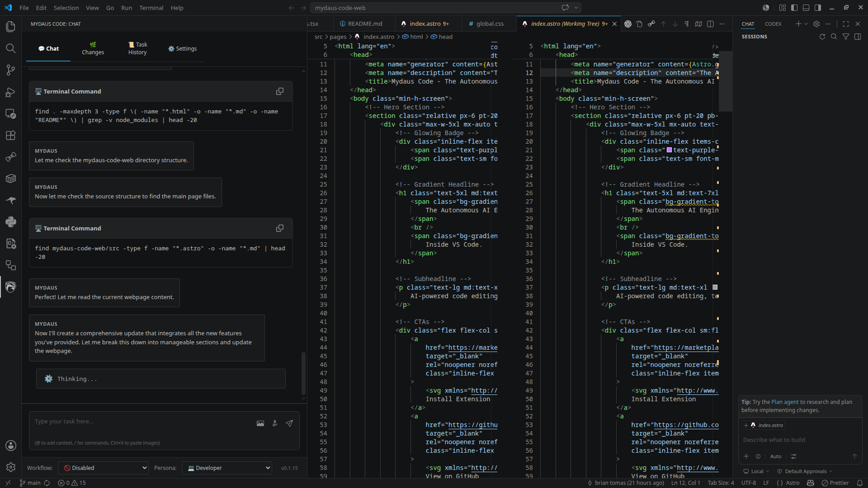Image resolution: width=868 pixels, height=488 pixels.
Task: Open the Search view in activity bar
Action: point(10,48)
